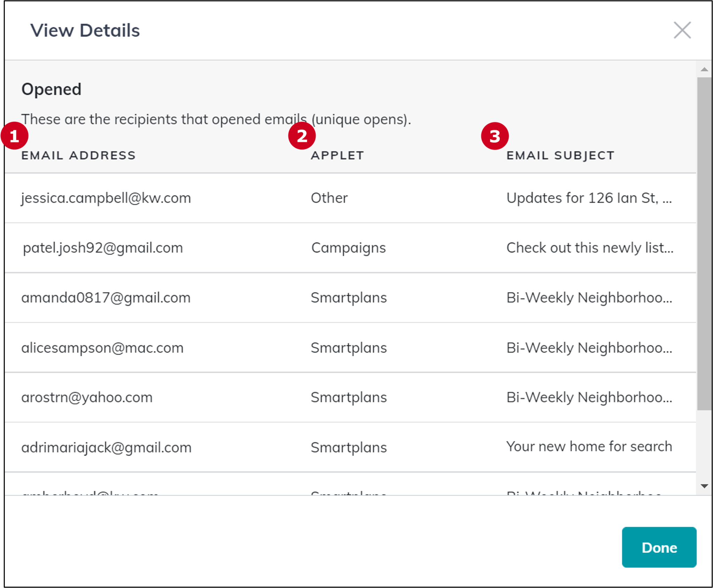This screenshot has width=713, height=588.
Task: Select arostrn@yahoo.com email address
Action: 87,397
